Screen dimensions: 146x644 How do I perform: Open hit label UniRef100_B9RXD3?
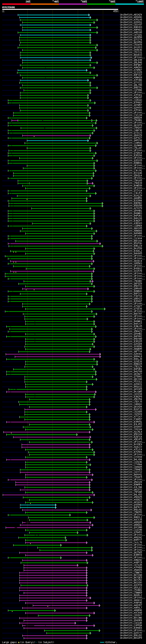tap(131, 27)
